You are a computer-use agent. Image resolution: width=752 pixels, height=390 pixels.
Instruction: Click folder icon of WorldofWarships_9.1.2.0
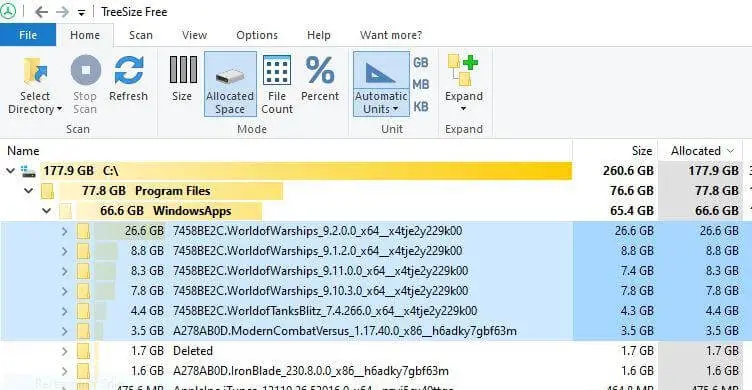[x=83, y=251]
